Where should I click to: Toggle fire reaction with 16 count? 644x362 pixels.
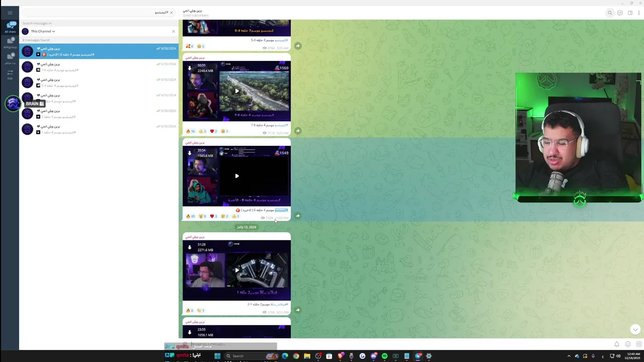pos(190,131)
